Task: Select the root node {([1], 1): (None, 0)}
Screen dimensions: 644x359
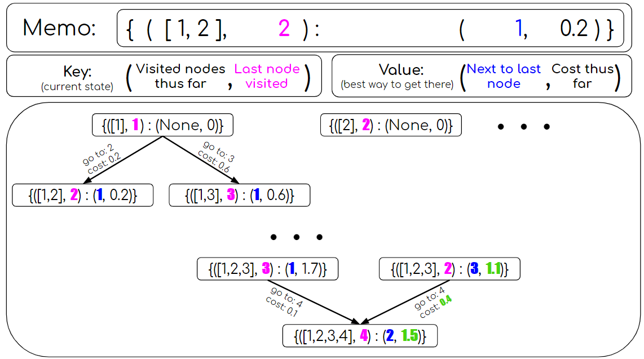Action: point(162,125)
